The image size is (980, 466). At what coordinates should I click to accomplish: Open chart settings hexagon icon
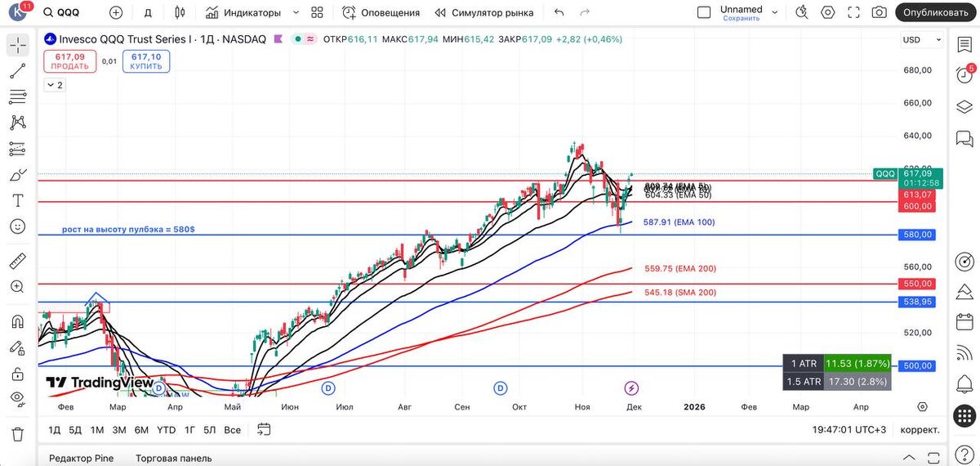pyautogui.click(x=828, y=12)
